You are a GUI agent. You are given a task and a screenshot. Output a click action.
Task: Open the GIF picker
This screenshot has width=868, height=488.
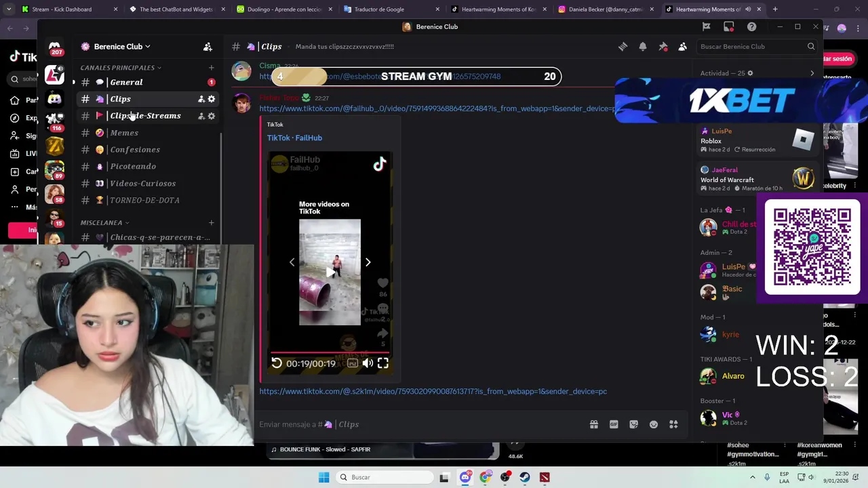tap(614, 424)
